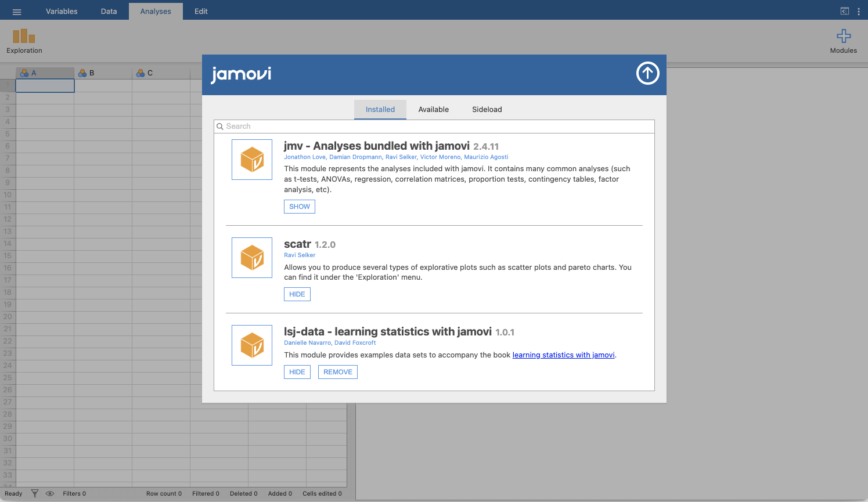
Task: Click the scatr module package icon
Action: click(252, 258)
